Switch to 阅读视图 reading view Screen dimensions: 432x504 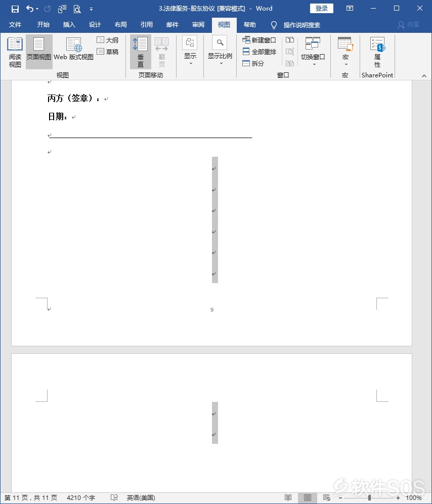[x=15, y=52]
